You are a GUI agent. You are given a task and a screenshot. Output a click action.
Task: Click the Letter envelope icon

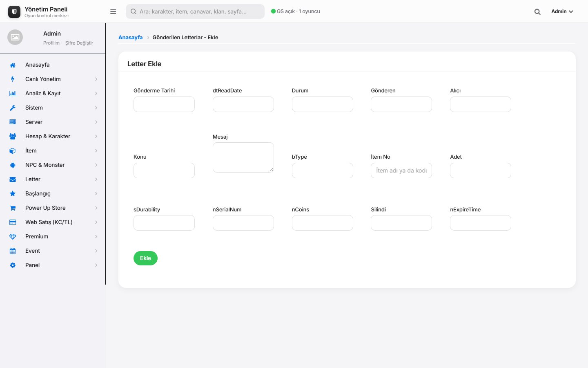pyautogui.click(x=13, y=180)
